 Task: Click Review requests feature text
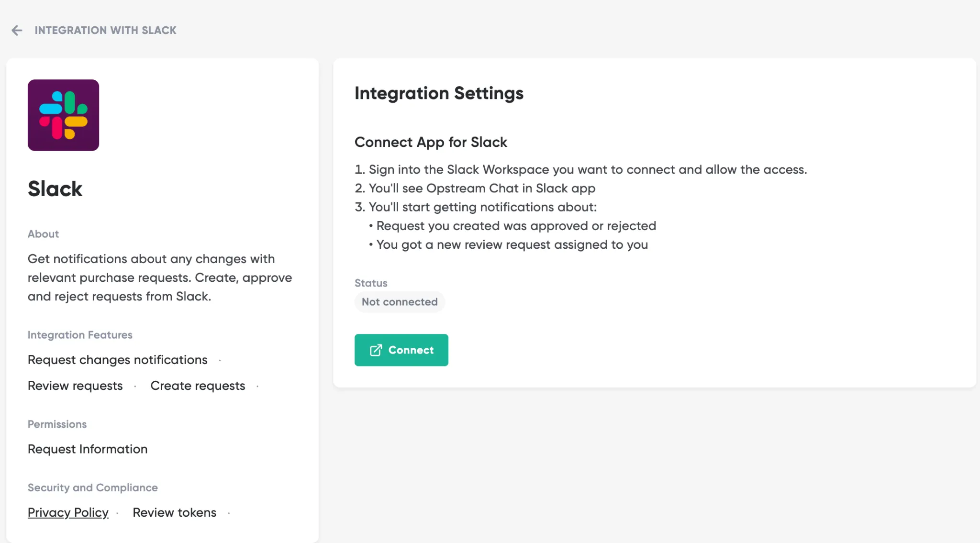(75, 386)
